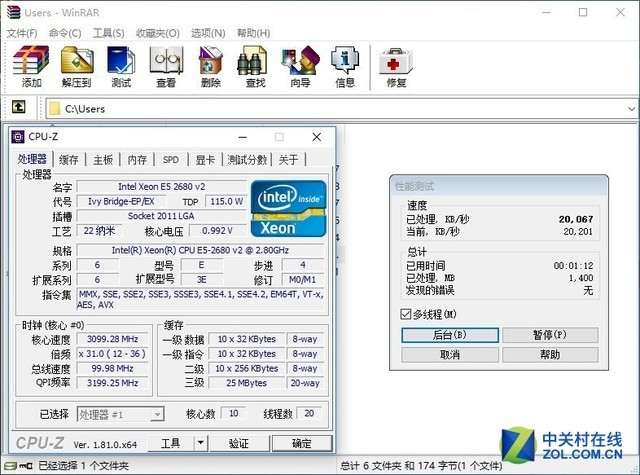This screenshot has height=475, width=640.
Task: Click the Help (帮助) button in benchmark dialog
Action: pos(550,355)
